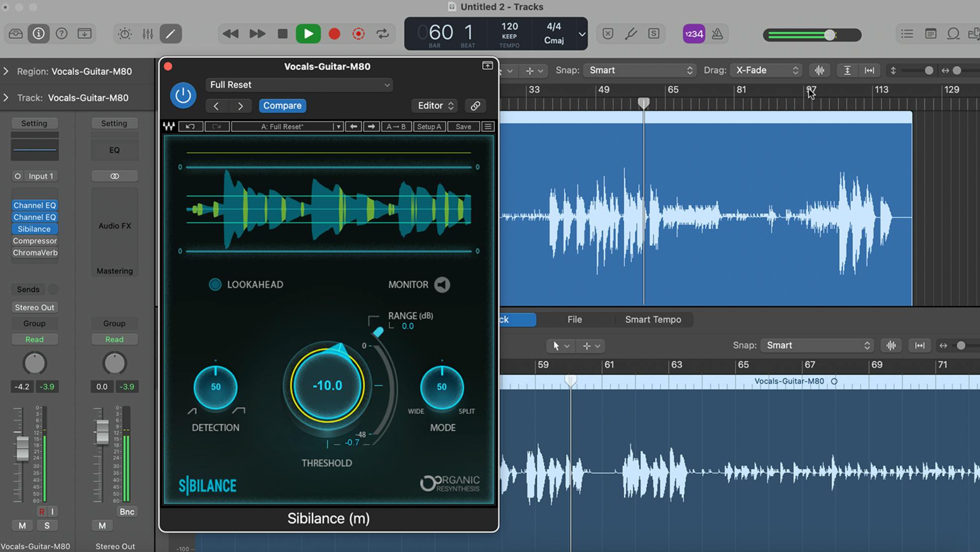
Task: Open the ChromaVerb plug-in slot
Action: [35, 253]
